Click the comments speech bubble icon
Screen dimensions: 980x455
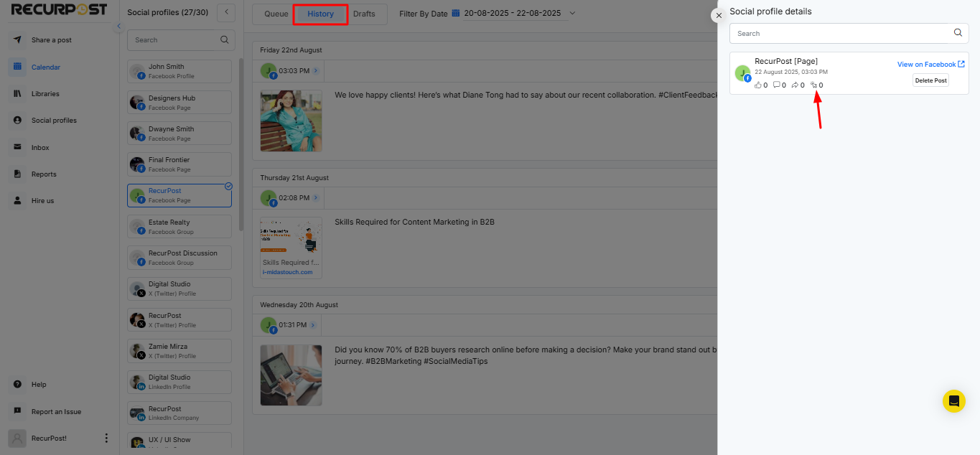[x=777, y=85]
